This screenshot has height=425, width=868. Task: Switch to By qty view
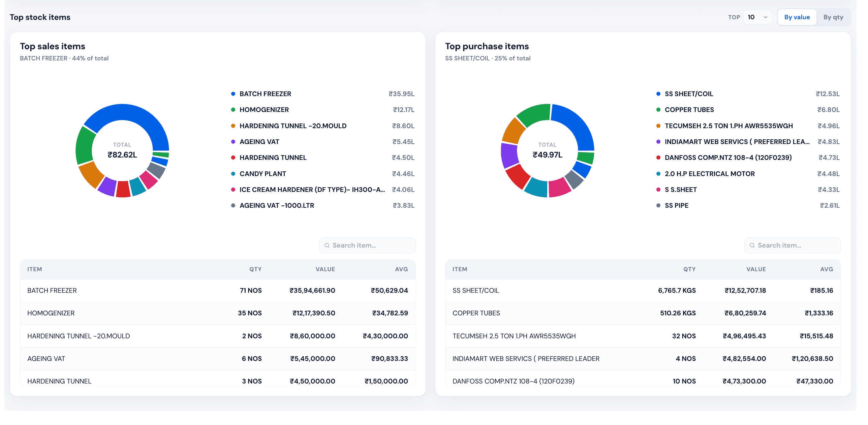[x=833, y=17]
